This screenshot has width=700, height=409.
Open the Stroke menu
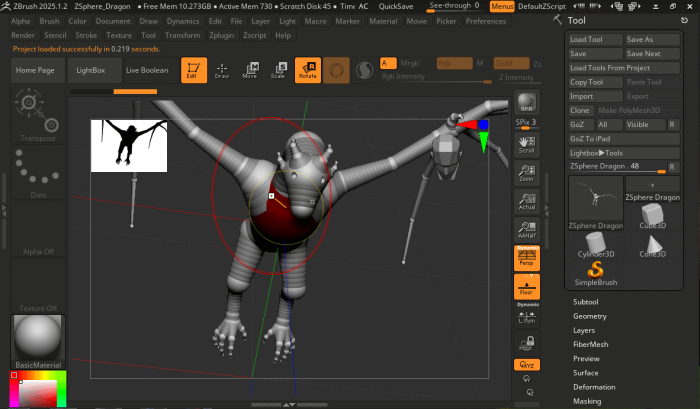(x=86, y=35)
